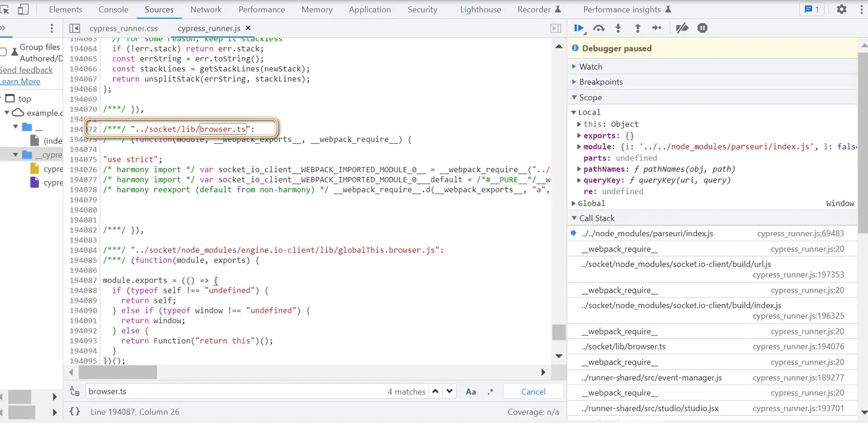Switch to the Lighthouse tab
868x423 pixels.
[480, 9]
